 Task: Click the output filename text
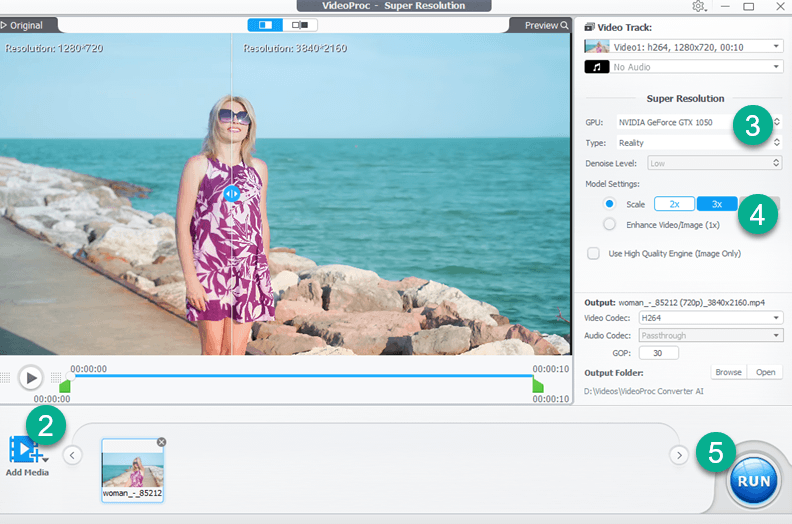click(691, 303)
